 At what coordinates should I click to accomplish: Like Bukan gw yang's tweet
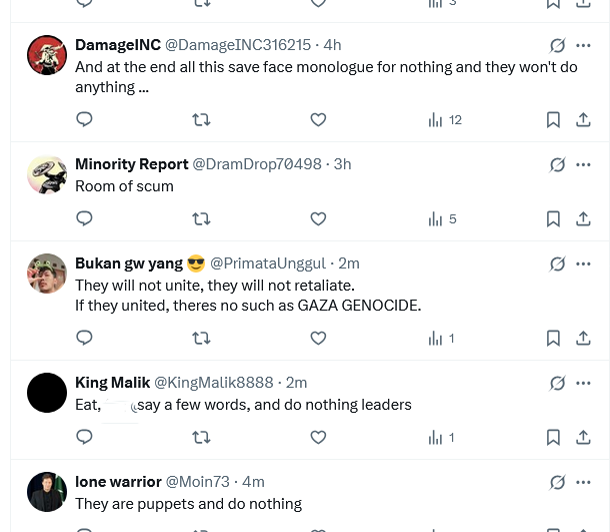tap(318, 338)
